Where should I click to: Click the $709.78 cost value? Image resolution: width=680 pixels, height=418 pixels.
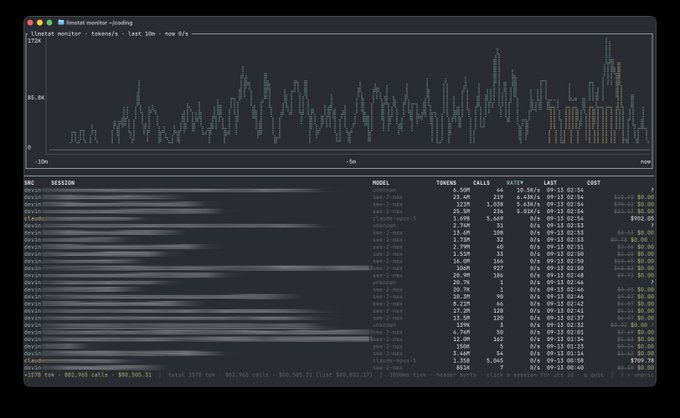click(x=642, y=360)
